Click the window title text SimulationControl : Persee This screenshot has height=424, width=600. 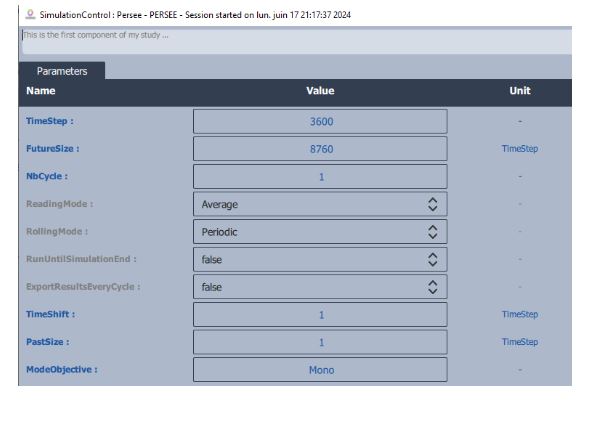pos(91,15)
